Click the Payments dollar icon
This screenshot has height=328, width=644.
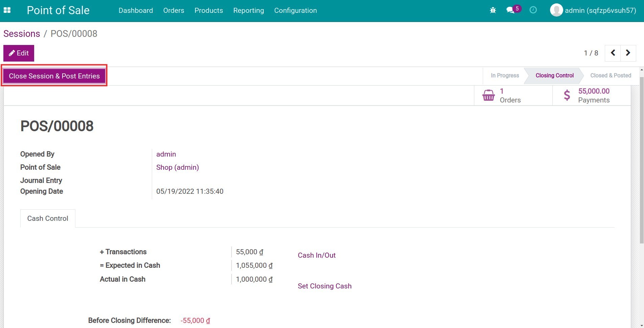[x=567, y=95]
